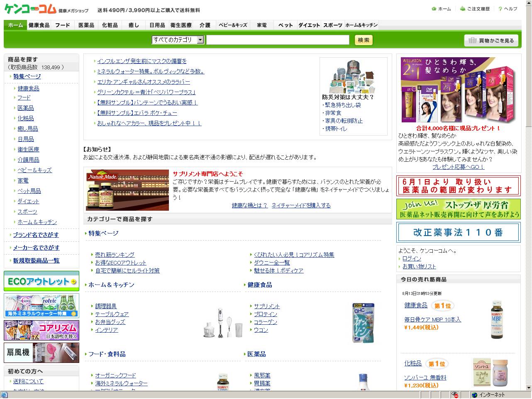Click the ECOアウトレット banner
Screen dimensions: 532x399
[x=41, y=281]
